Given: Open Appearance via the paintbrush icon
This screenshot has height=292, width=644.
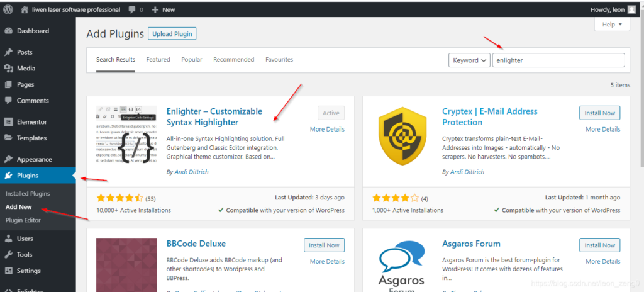Looking at the screenshot, I should (x=9, y=160).
